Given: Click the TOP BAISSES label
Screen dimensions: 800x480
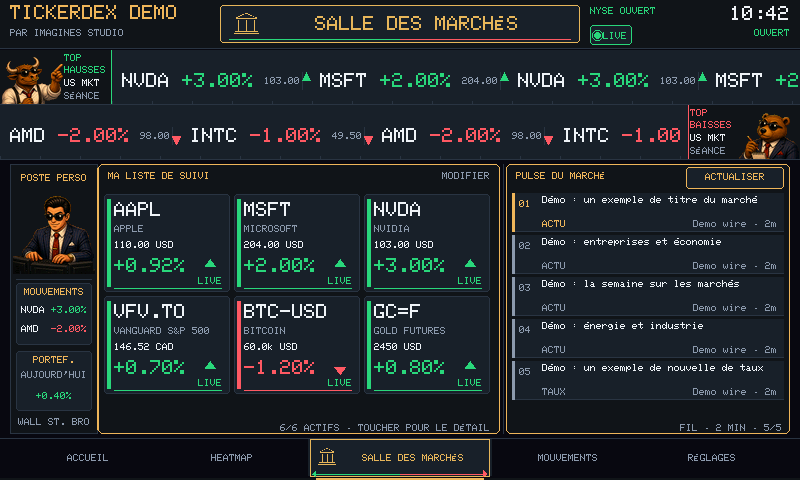Looking at the screenshot, I should coord(710,118).
